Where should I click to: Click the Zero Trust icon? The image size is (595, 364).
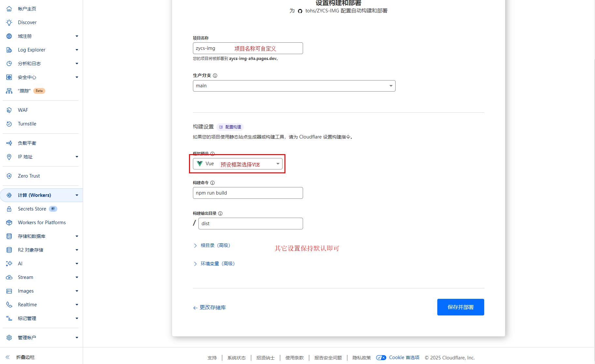point(9,176)
